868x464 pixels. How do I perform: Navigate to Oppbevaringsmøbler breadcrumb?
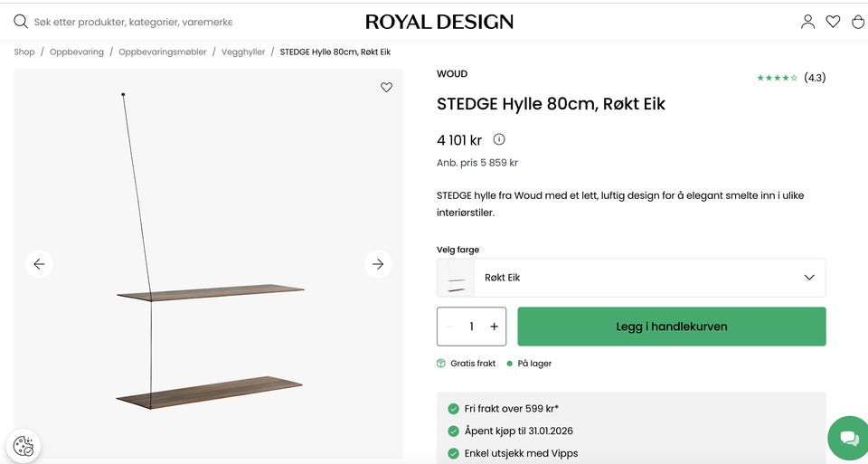coord(163,52)
